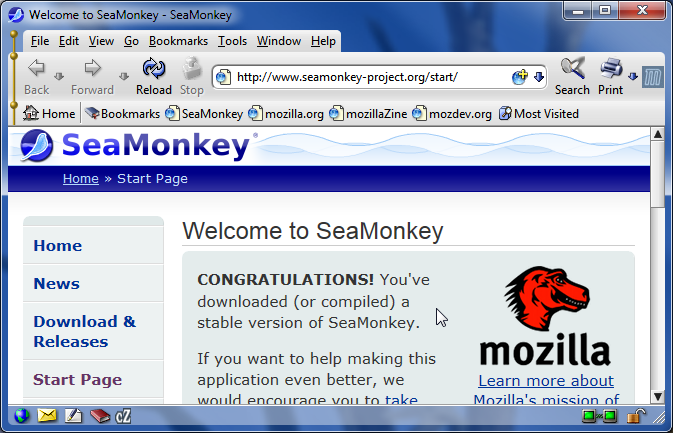Screen dimensions: 673x433
Task: Open the Back history dropdown arrow
Action: [x=59, y=77]
